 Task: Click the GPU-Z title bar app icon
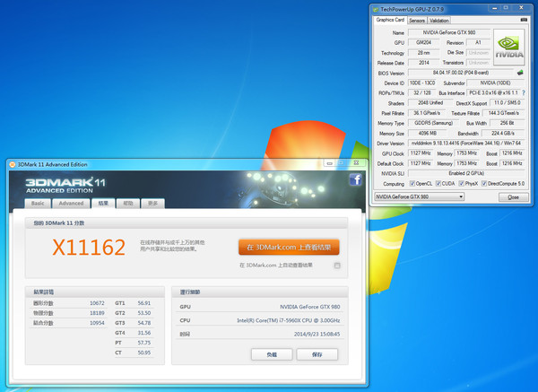(x=376, y=9)
